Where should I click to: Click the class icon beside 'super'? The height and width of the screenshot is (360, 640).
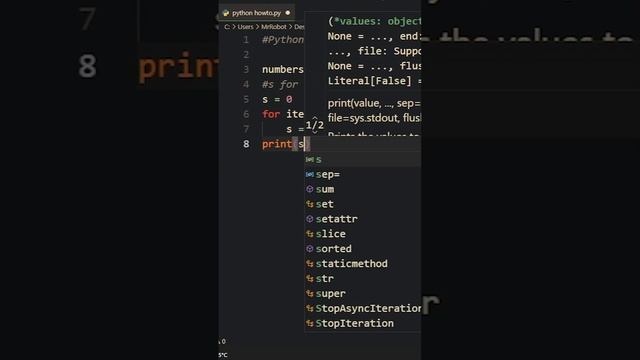[x=310, y=293]
